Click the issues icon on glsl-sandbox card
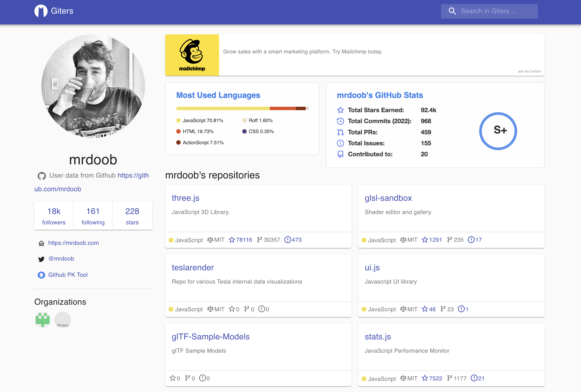581x392 pixels. (x=471, y=240)
